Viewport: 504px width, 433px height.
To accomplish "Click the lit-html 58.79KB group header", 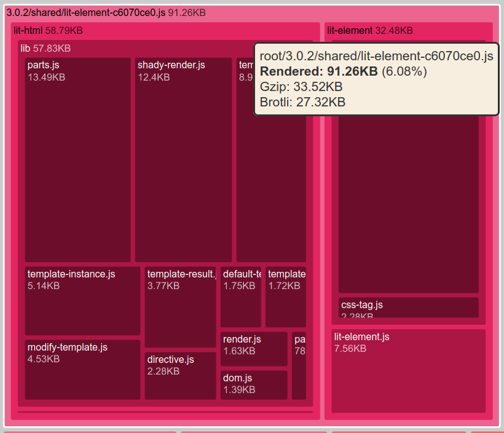I will (48, 31).
